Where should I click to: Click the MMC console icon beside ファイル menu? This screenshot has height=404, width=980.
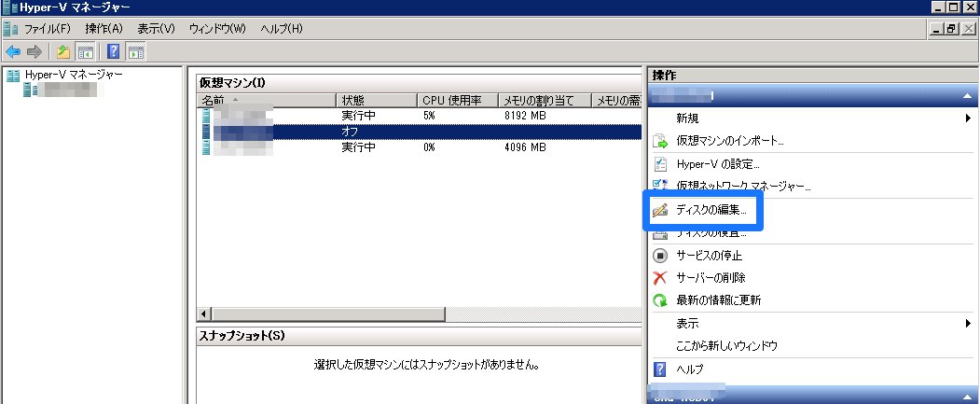point(10,29)
